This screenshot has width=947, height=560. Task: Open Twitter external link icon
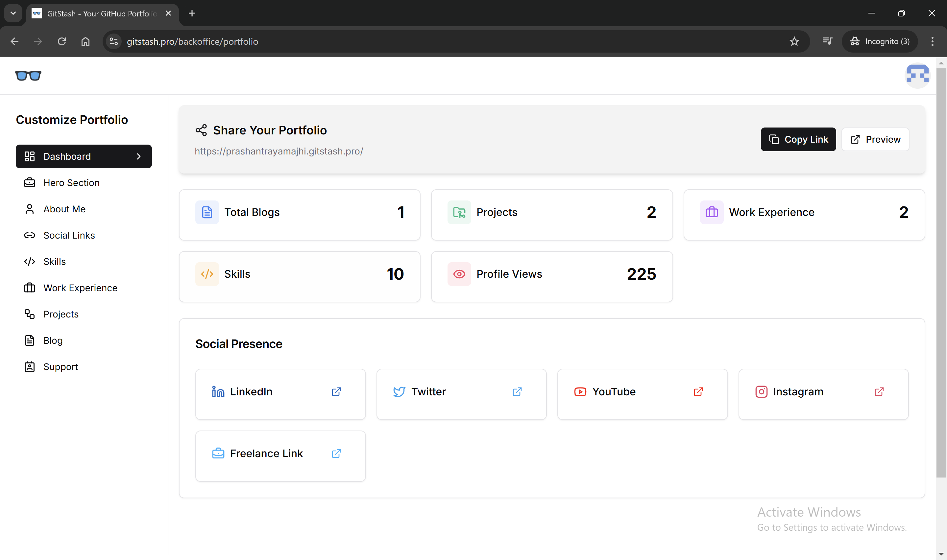tap(517, 392)
